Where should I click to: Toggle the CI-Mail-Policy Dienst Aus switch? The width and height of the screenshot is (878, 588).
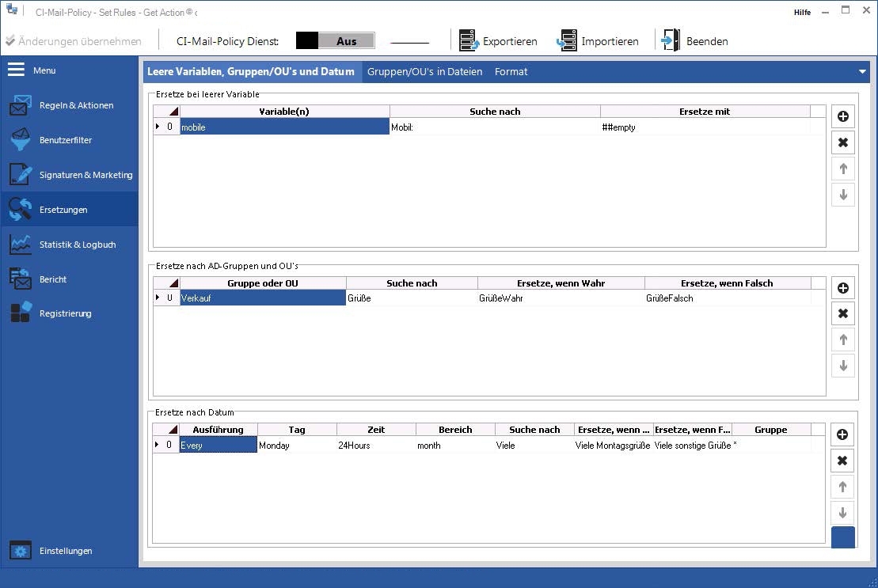[x=335, y=41]
